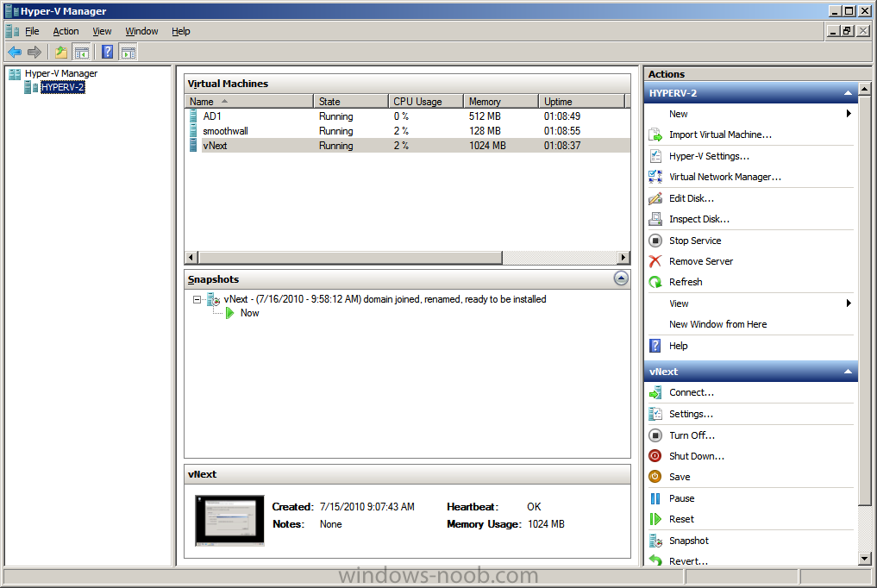Click Remove Server action
The image size is (877, 588).
pos(701,261)
